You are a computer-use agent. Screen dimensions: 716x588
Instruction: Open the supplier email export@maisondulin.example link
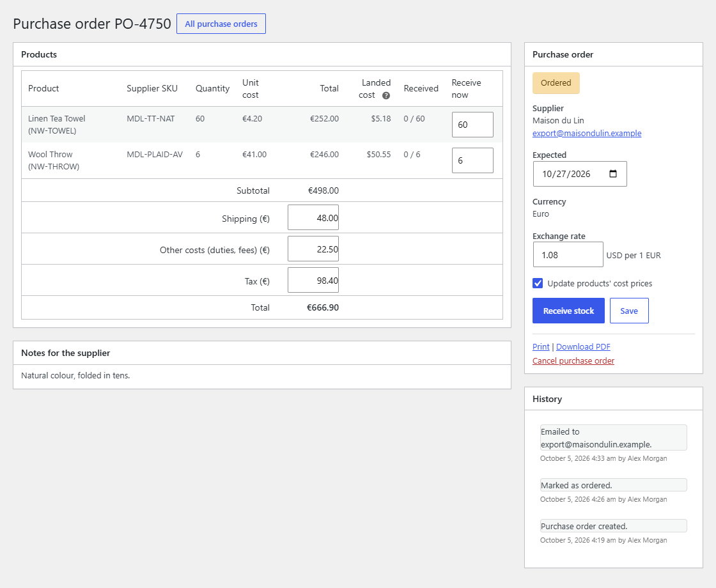pos(587,134)
